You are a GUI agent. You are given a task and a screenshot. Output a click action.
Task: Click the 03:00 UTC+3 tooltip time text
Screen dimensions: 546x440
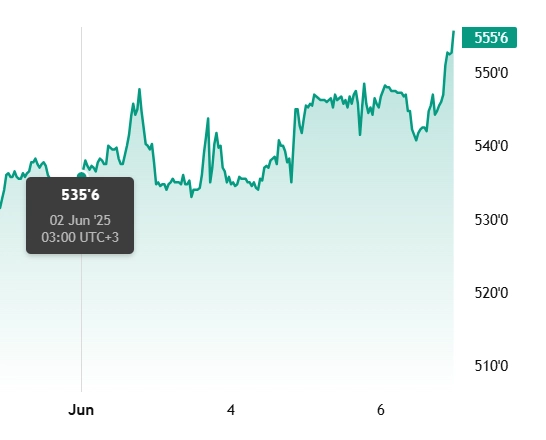tap(80, 237)
